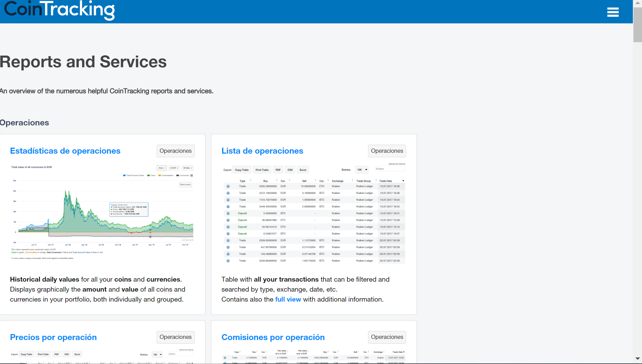Click the CoinTracking logo

[59, 10]
